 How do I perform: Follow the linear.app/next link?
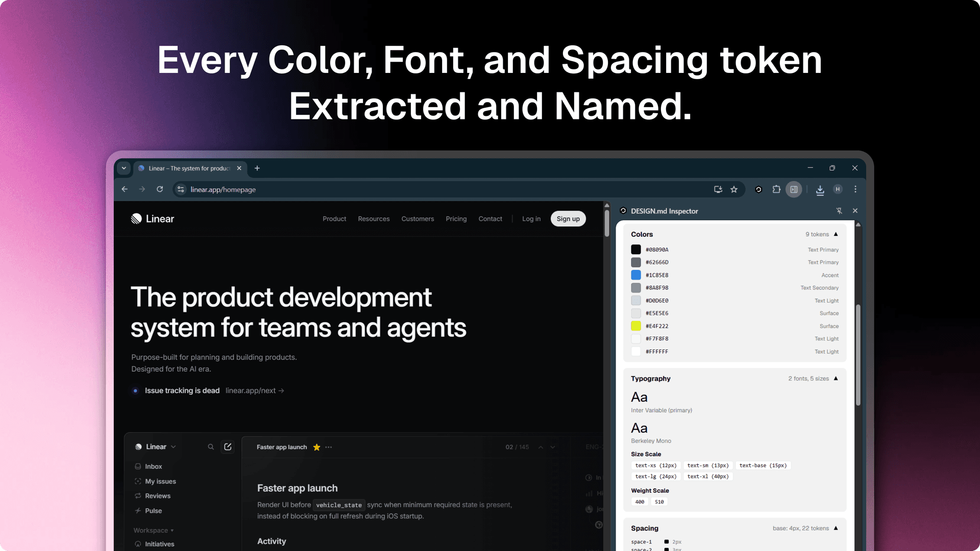[x=255, y=391]
